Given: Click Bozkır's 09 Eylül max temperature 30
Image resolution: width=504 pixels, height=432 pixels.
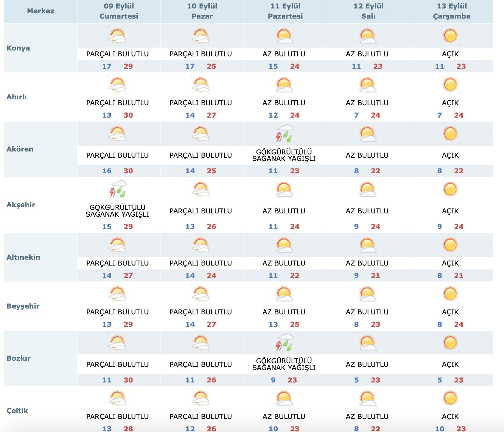Looking at the screenshot, I should coord(128,380).
